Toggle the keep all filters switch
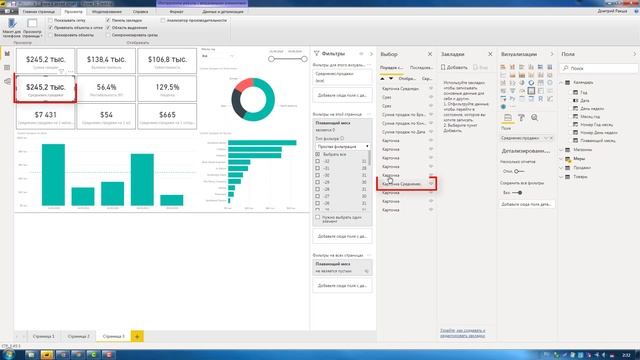This screenshot has width=640, height=360. [x=517, y=193]
